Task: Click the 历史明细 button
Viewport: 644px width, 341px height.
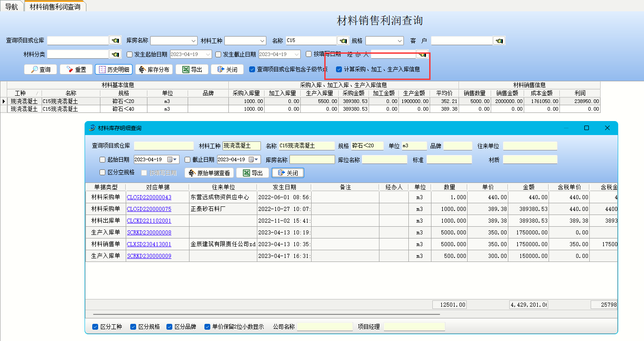Action: coord(114,70)
